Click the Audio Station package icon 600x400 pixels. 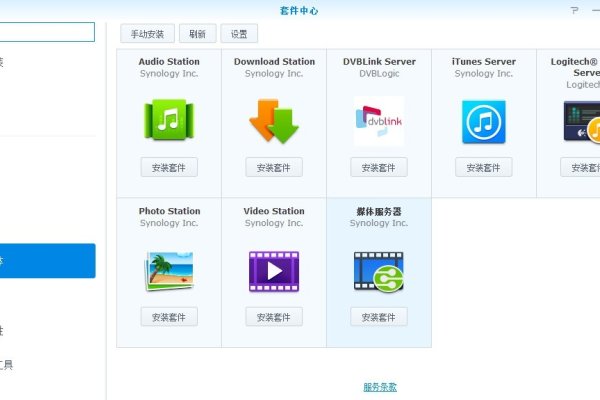(x=169, y=121)
